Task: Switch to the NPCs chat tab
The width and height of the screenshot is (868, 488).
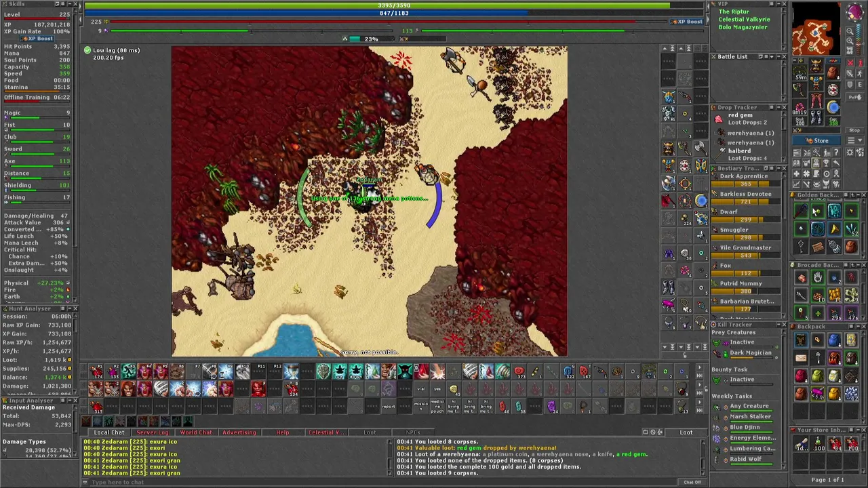Action: coord(413,432)
